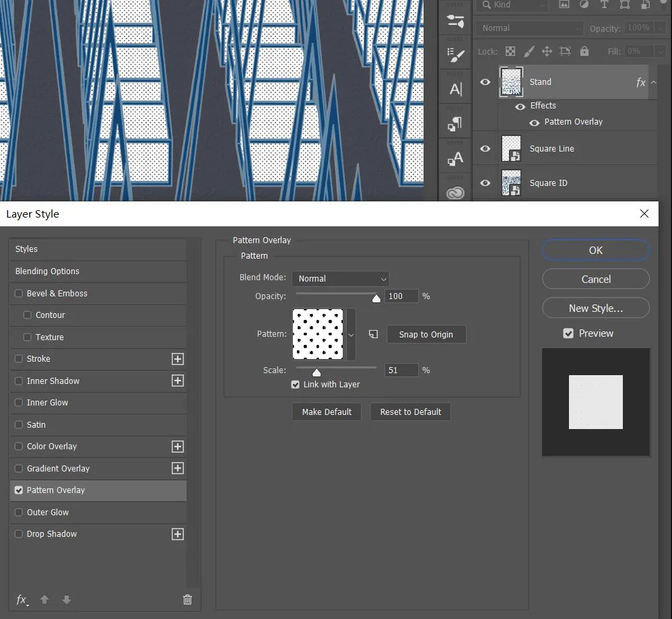The image size is (672, 619).
Task: Select Blending Options in the left list
Action: pyautogui.click(x=47, y=271)
